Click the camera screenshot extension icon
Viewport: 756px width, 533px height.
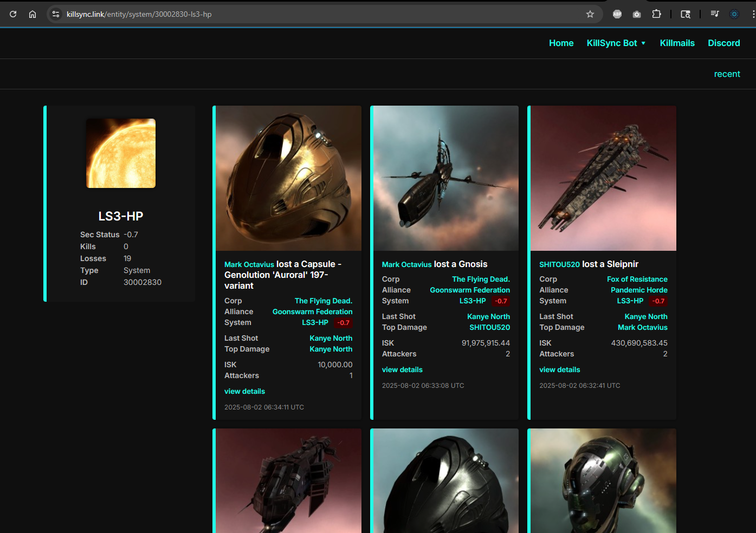[637, 14]
